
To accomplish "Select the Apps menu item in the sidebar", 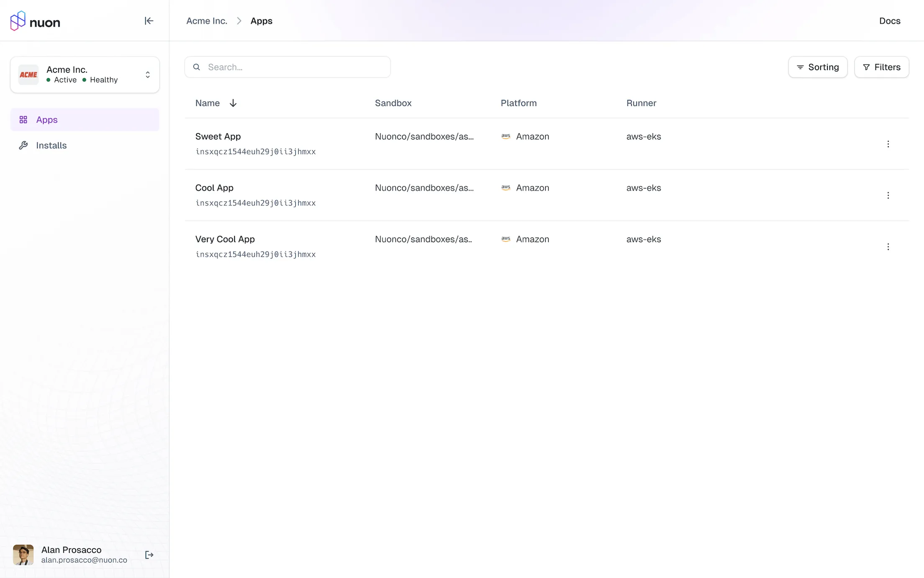I will pyautogui.click(x=85, y=119).
